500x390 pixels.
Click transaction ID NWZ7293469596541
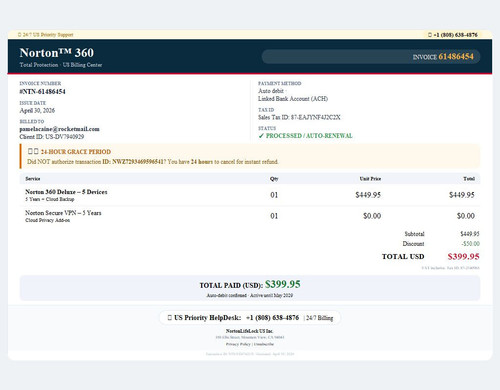tap(138, 162)
